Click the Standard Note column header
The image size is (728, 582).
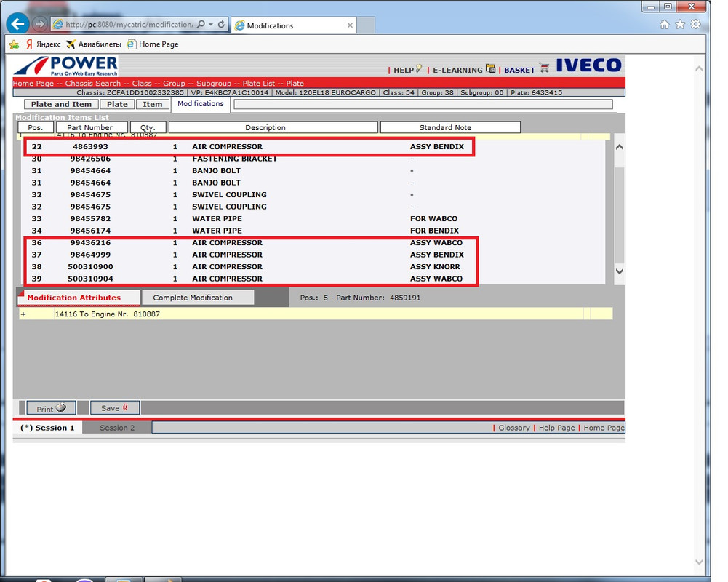pos(450,127)
